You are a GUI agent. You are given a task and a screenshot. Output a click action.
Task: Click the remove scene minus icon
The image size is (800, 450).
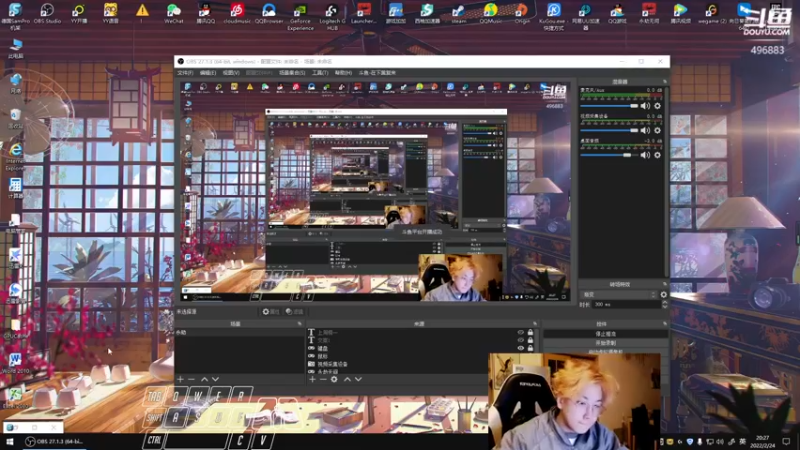pyautogui.click(x=191, y=379)
